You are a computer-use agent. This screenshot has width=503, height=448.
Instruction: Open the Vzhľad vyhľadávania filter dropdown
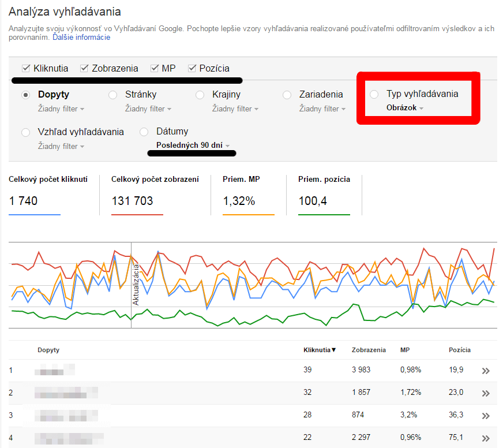(61, 147)
